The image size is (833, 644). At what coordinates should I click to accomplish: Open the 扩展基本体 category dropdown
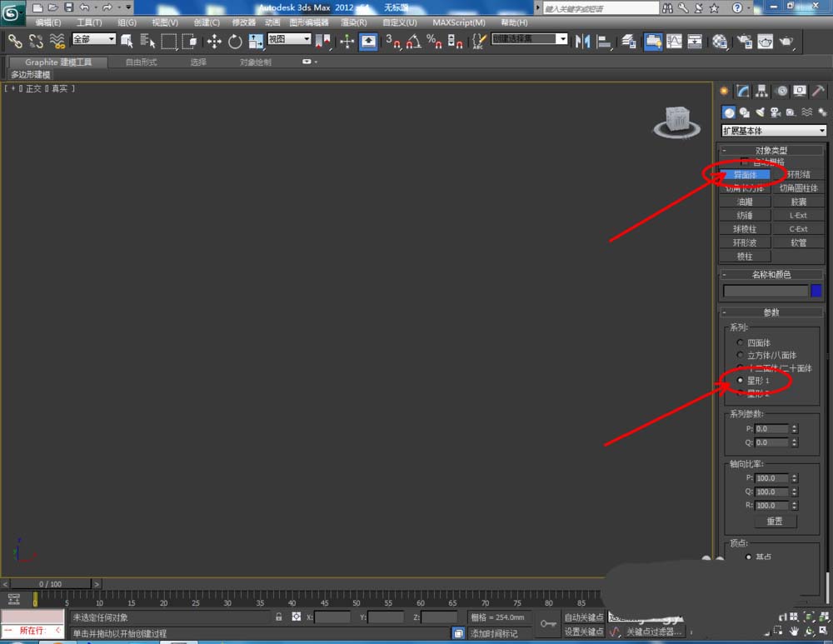(x=774, y=130)
